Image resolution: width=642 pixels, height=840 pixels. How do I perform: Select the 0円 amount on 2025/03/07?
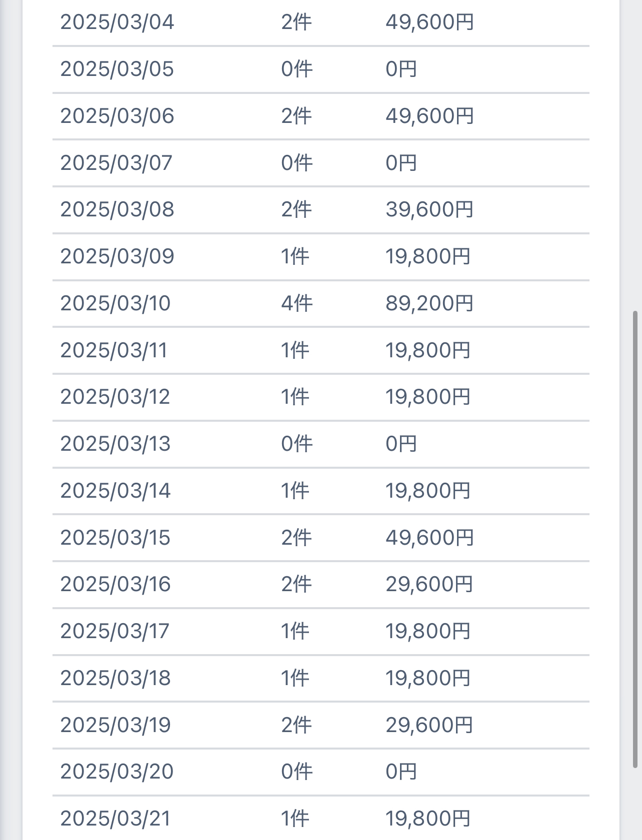[x=401, y=163]
